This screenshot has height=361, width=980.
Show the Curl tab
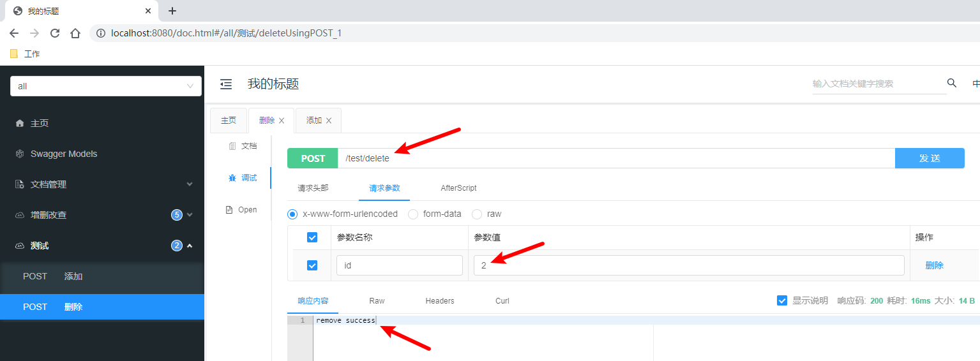[502, 300]
